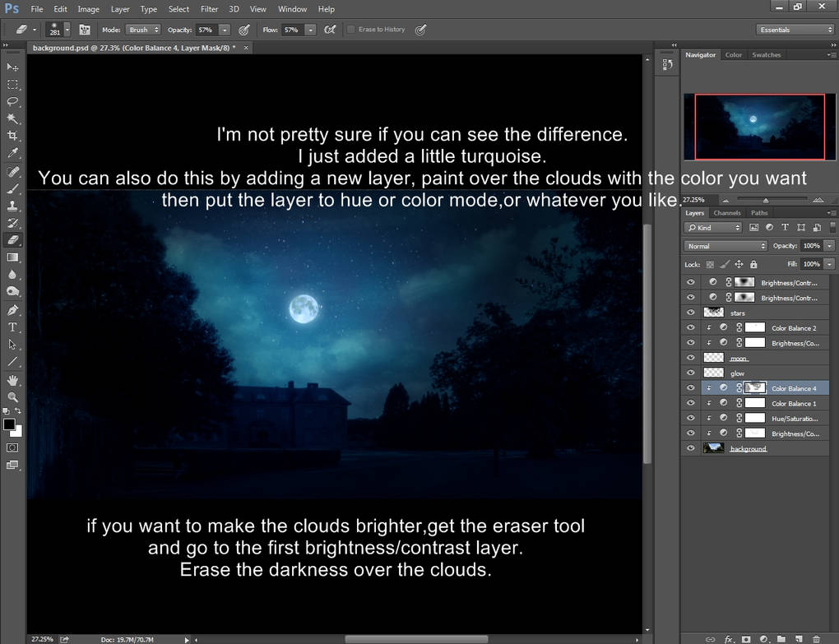Hide the moon layer

click(691, 358)
